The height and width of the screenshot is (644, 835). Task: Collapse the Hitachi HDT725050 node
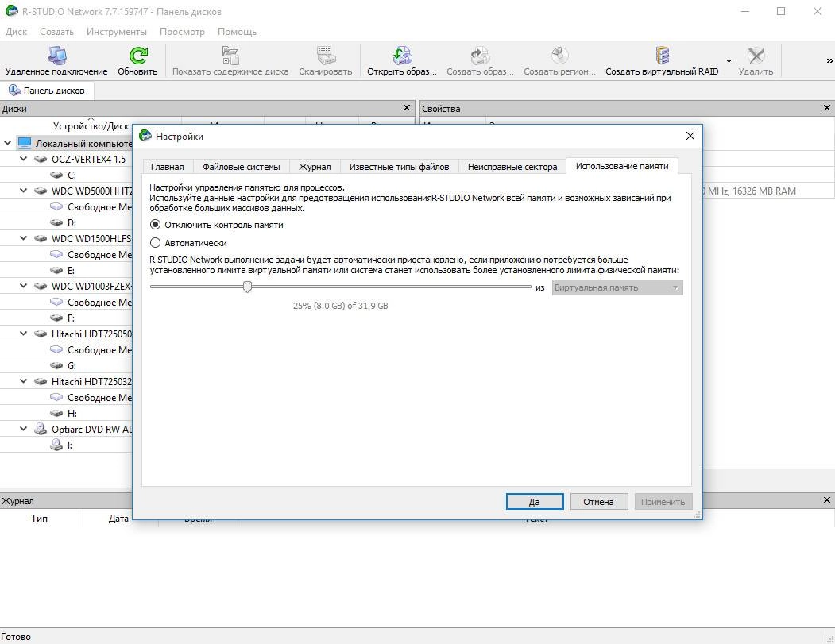pyautogui.click(x=23, y=334)
